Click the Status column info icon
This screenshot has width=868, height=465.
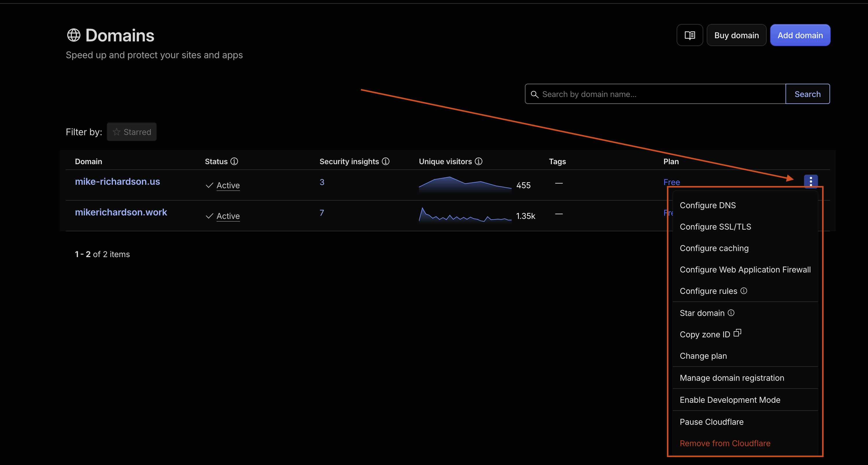(x=234, y=161)
